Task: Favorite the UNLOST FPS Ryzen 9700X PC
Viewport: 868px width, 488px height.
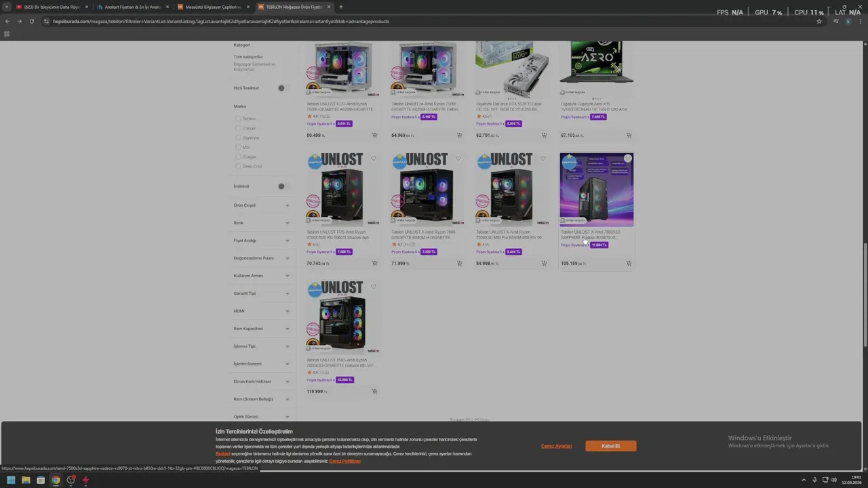Action: click(x=374, y=159)
